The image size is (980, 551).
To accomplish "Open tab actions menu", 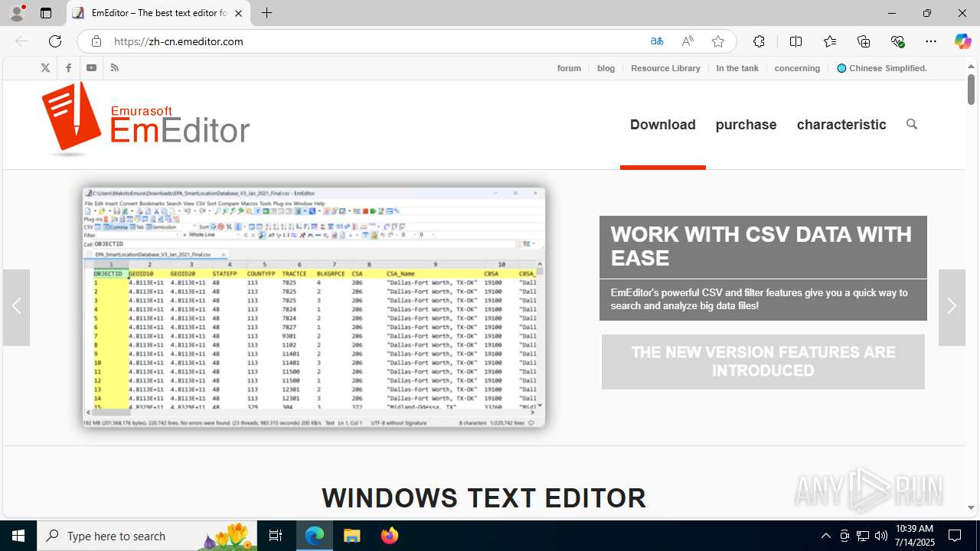I will pyautogui.click(x=46, y=13).
